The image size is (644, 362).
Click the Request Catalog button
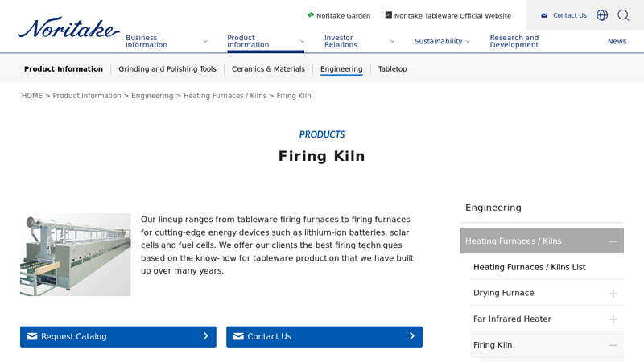[118, 336]
